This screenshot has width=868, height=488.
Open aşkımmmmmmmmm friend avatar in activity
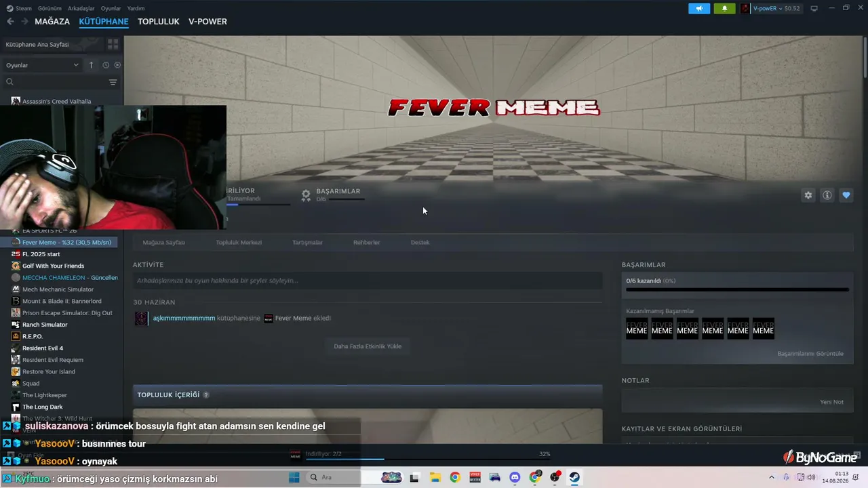point(141,318)
